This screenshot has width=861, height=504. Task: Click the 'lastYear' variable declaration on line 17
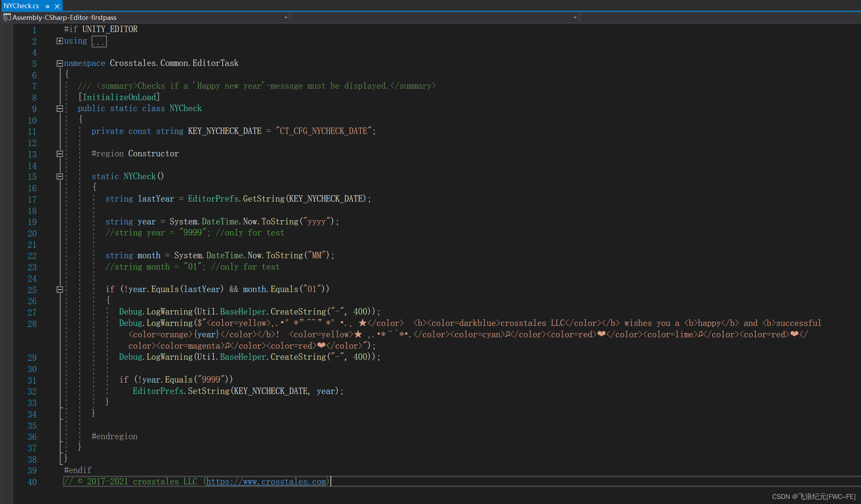click(156, 199)
